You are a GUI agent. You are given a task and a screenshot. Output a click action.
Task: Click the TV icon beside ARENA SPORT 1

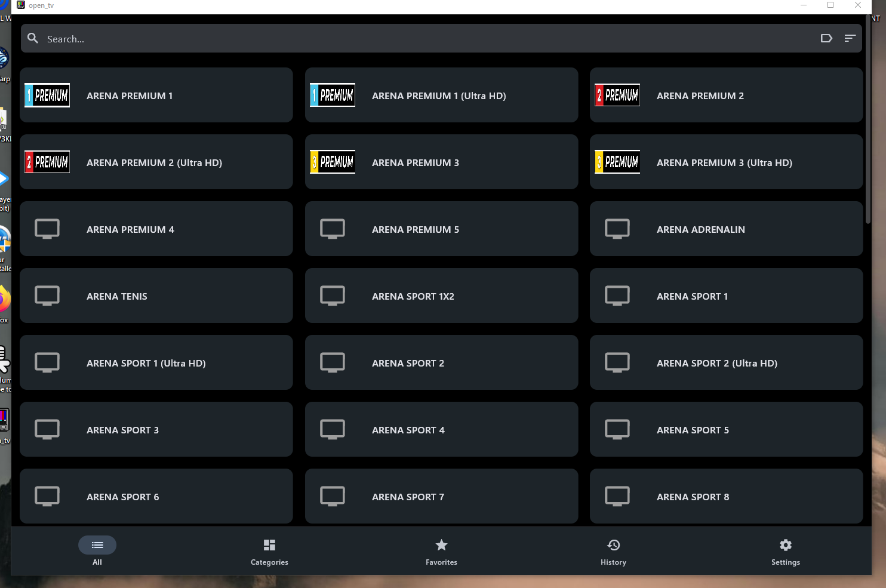point(617,295)
